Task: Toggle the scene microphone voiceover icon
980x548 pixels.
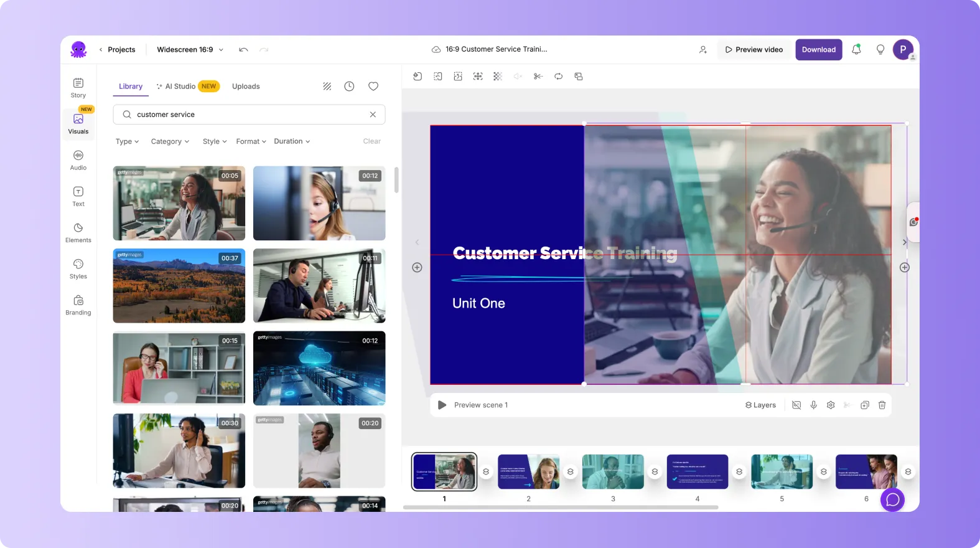Action: point(813,405)
